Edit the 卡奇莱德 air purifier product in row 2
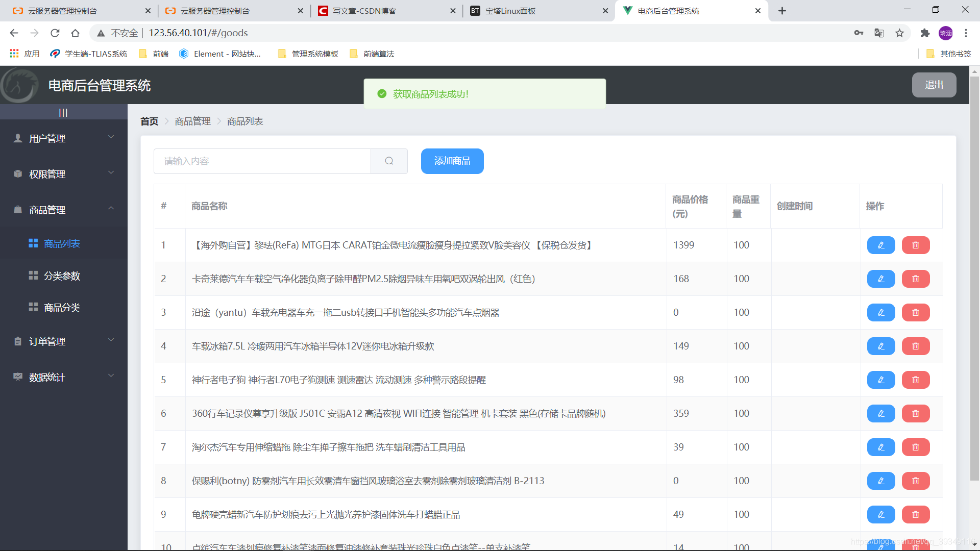Image resolution: width=980 pixels, height=551 pixels. 881,279
